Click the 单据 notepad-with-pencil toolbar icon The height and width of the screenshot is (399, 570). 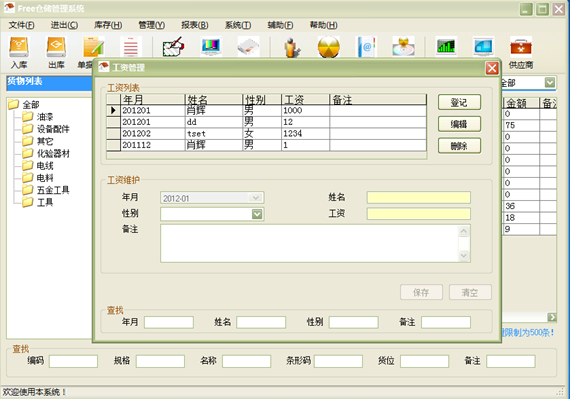(x=94, y=47)
